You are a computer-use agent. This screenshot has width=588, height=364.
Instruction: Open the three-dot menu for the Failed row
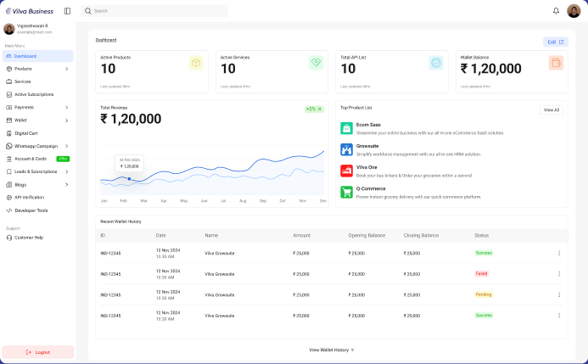[559, 274]
